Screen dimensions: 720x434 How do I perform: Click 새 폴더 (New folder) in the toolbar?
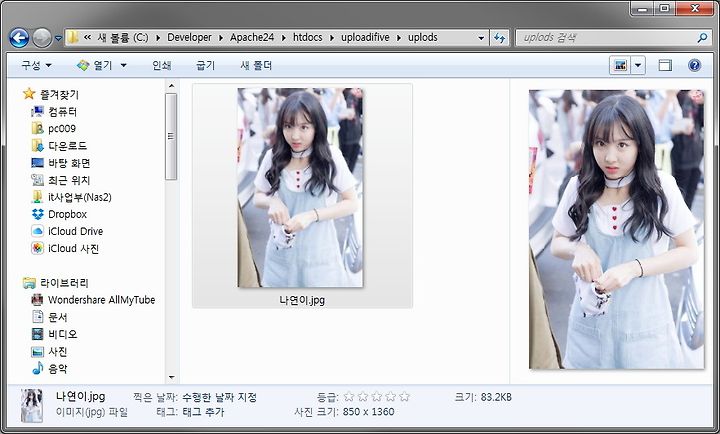pos(256,65)
